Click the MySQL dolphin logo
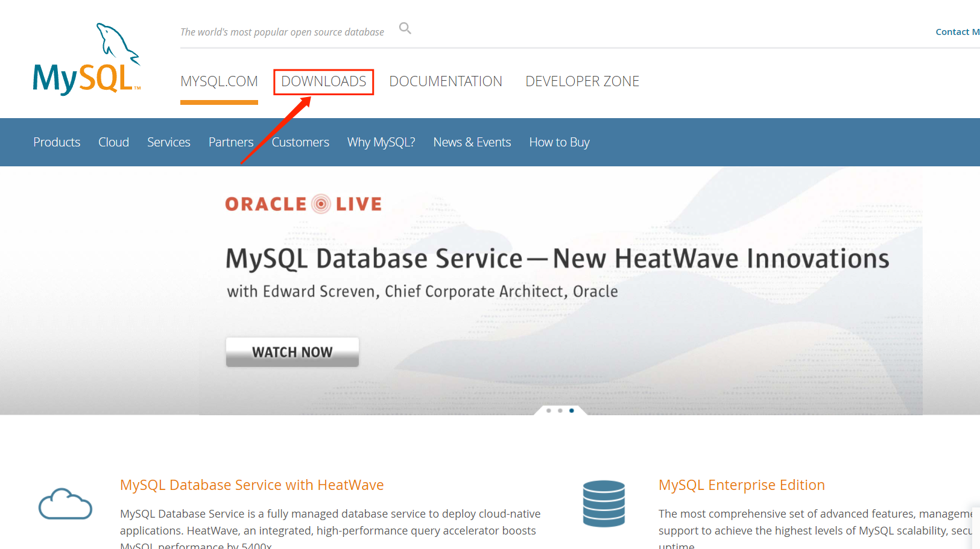Viewport: 980px width, 549px height. [86, 59]
